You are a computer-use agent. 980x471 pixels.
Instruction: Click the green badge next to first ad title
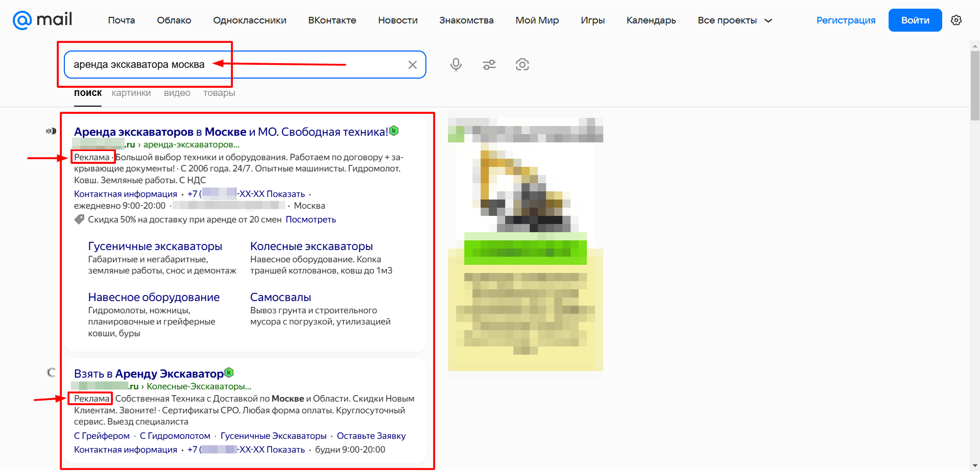tap(394, 131)
